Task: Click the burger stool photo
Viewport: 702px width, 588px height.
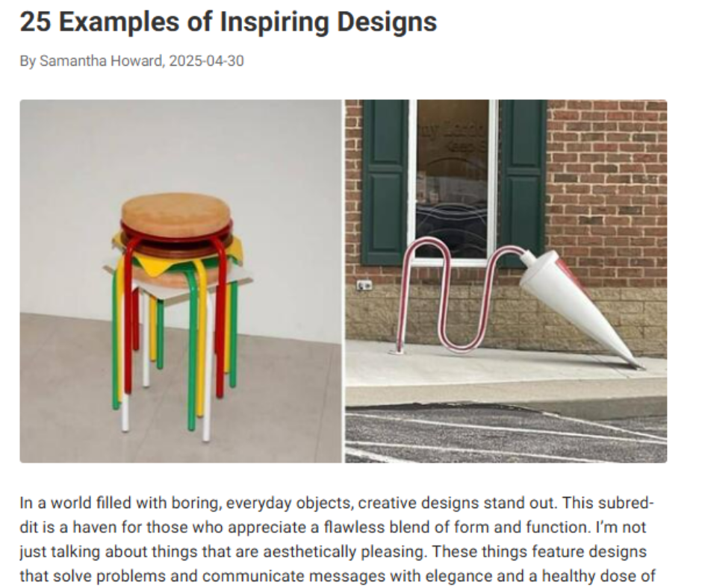Action: click(x=181, y=281)
